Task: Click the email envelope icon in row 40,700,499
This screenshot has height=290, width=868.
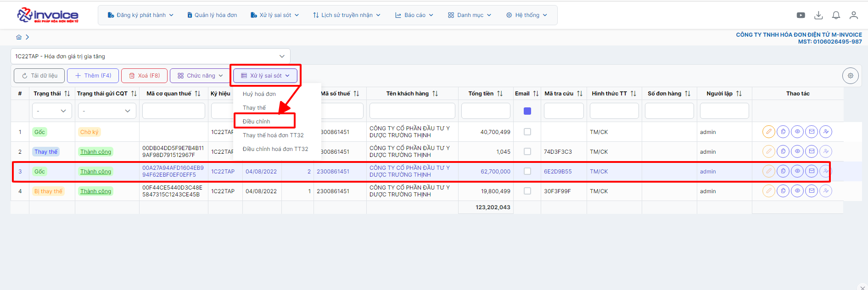Action: [812, 132]
